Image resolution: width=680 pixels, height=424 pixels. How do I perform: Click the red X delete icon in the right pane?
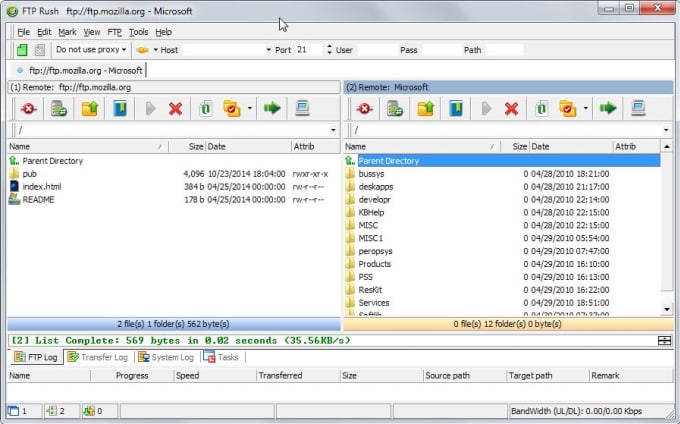tap(511, 108)
